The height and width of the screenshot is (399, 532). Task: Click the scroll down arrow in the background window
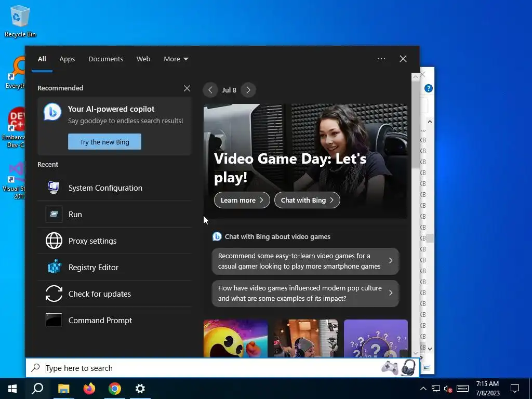point(430,349)
